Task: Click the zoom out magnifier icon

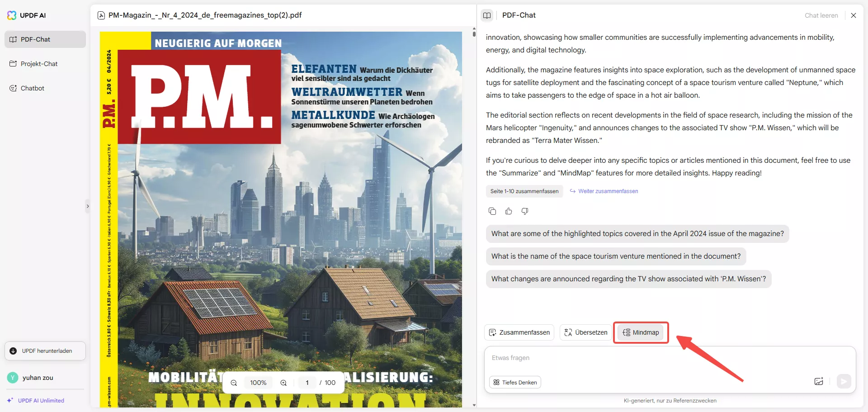Action: [x=234, y=383]
